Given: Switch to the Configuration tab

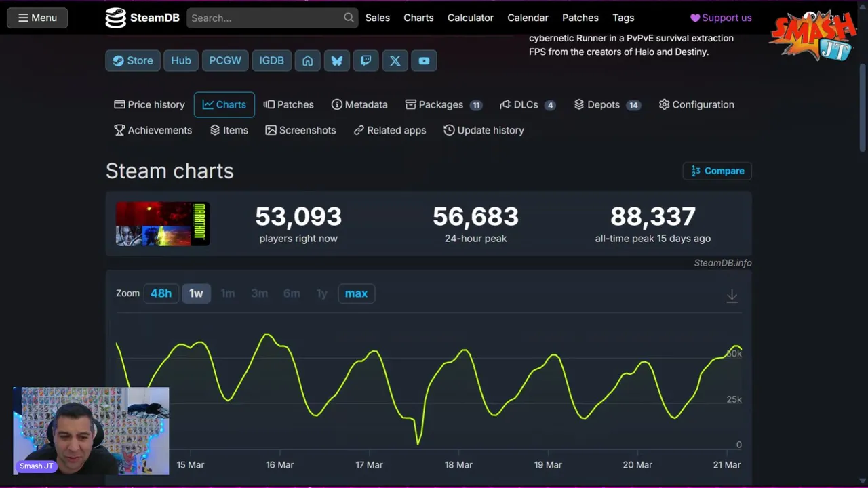Looking at the screenshot, I should tap(696, 104).
